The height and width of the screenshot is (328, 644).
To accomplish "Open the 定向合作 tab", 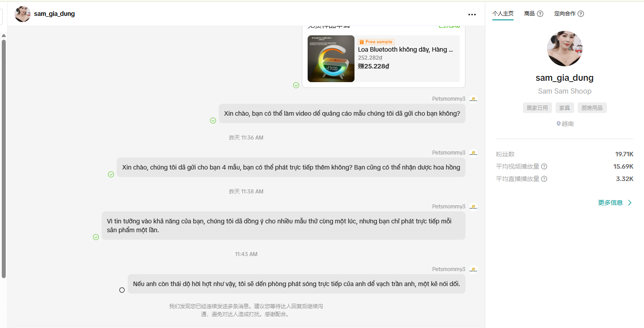I will [x=565, y=14].
